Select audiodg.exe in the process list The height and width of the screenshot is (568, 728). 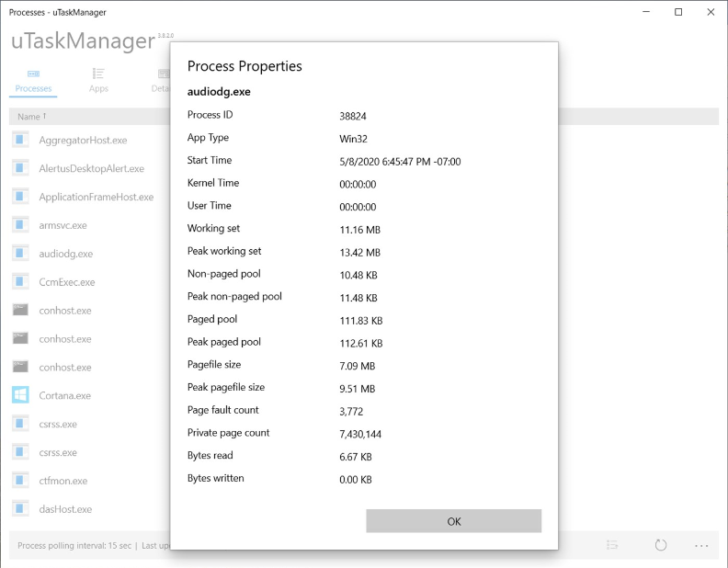click(x=66, y=254)
